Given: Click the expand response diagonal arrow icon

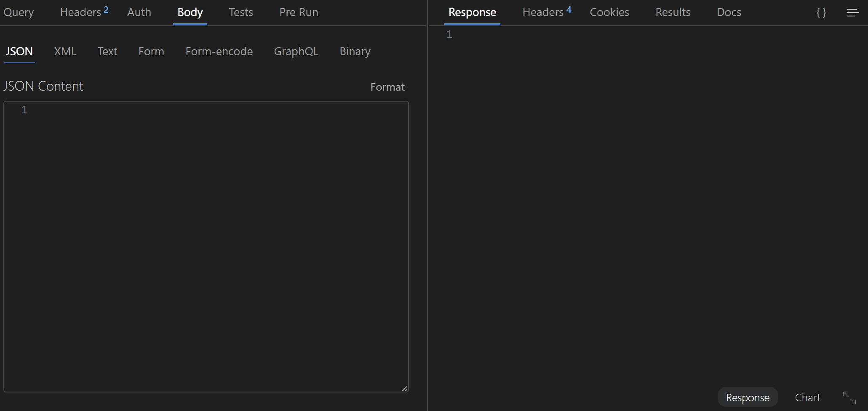Looking at the screenshot, I should tap(849, 398).
